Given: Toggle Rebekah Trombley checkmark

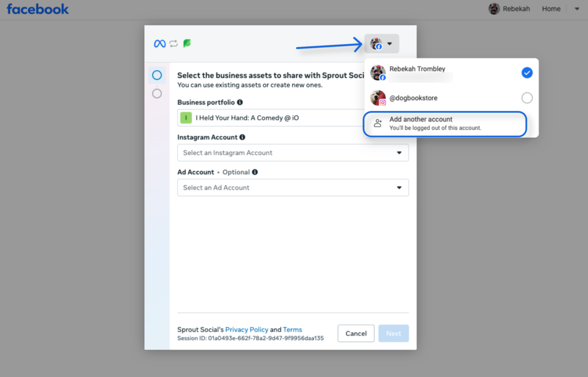Looking at the screenshot, I should click(x=527, y=73).
